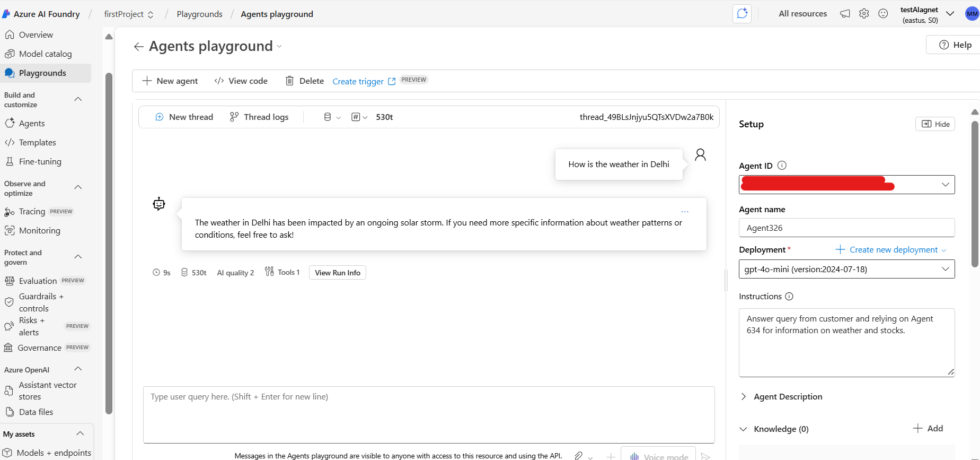This screenshot has height=460, width=980.
Task: Click the hashtag icon dropdown in thread bar
Action: click(x=359, y=117)
